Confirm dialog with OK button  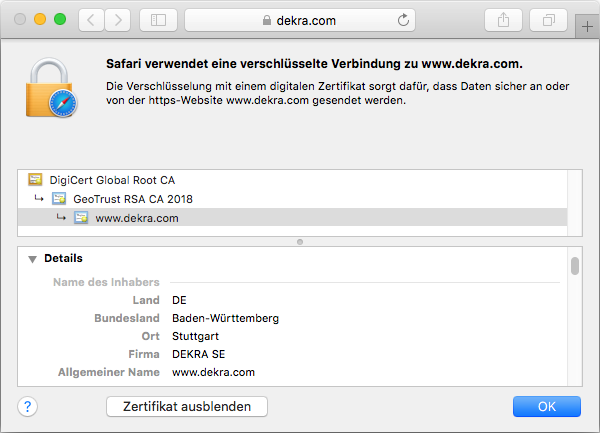click(x=546, y=406)
